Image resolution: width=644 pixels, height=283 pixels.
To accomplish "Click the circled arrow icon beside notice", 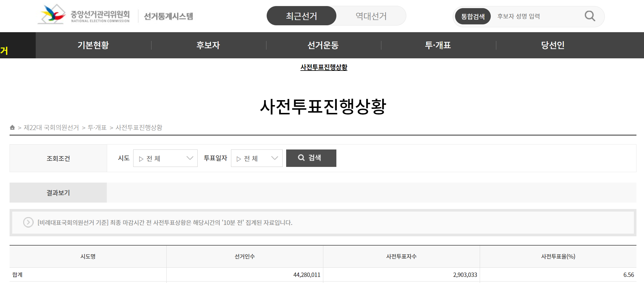I will click(x=28, y=223).
